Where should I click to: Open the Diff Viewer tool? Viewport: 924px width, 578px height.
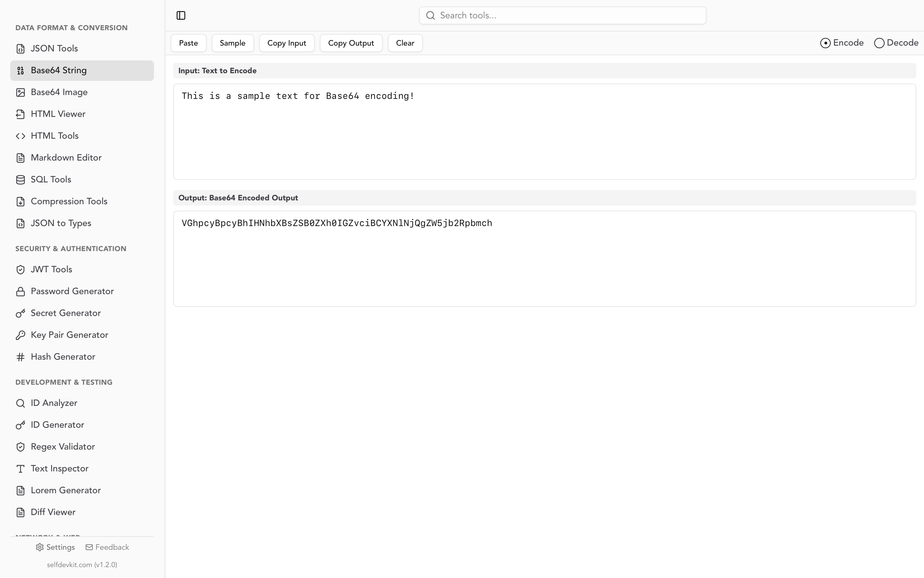coord(82,512)
